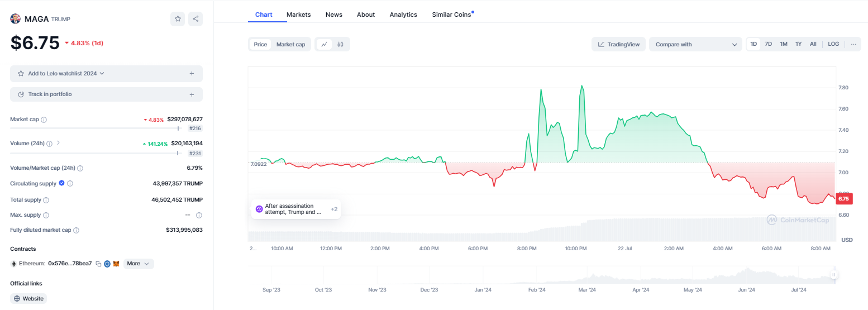Show the Total supply info icon

click(46, 200)
